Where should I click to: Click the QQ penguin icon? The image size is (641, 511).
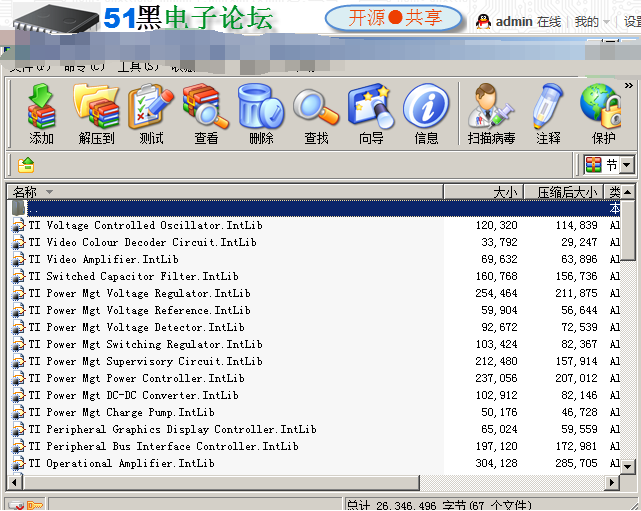tap(483, 21)
